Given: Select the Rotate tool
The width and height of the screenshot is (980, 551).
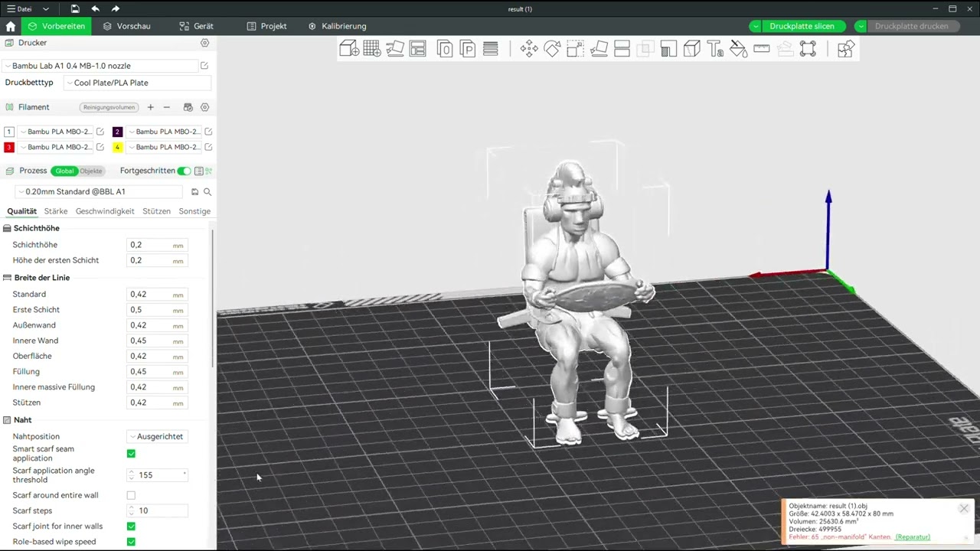Looking at the screenshot, I should pos(552,49).
